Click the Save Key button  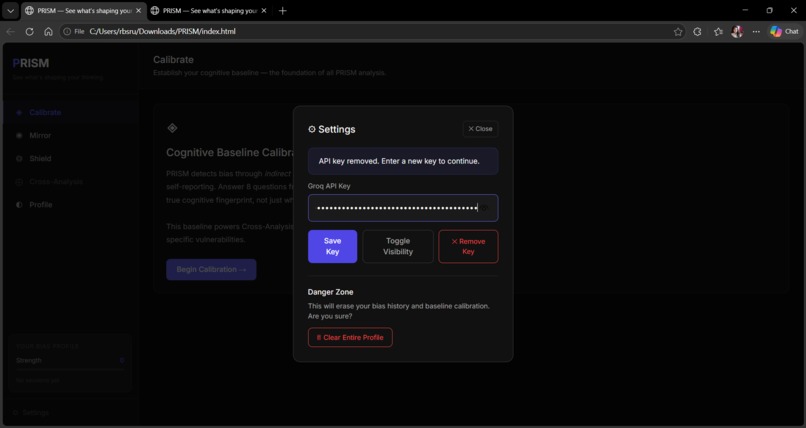tap(333, 246)
